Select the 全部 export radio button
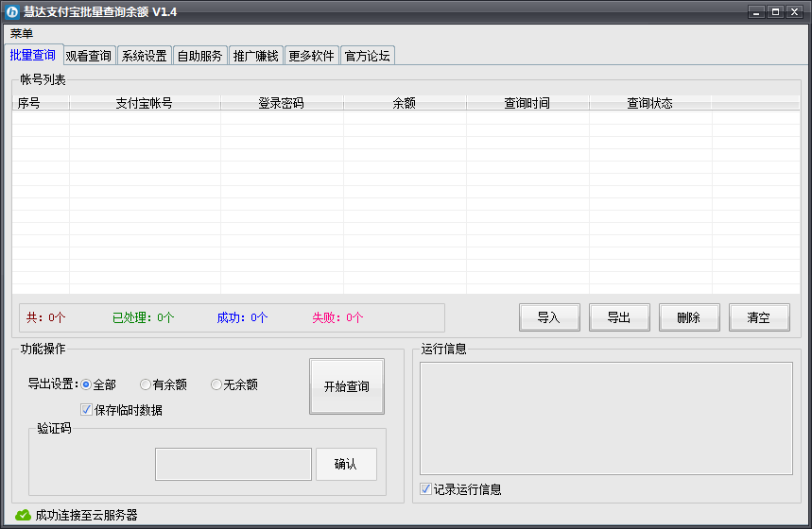This screenshot has width=812, height=529. pos(86,384)
